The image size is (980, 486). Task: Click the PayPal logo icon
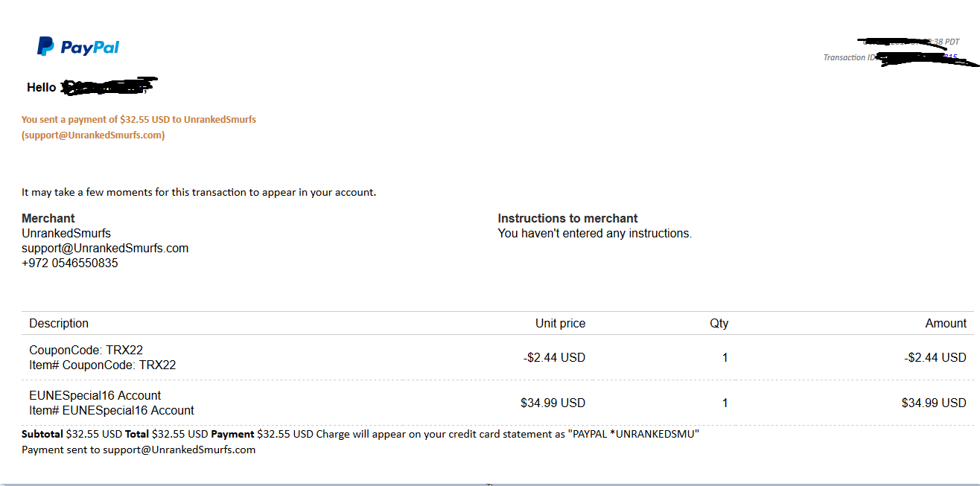point(45,47)
